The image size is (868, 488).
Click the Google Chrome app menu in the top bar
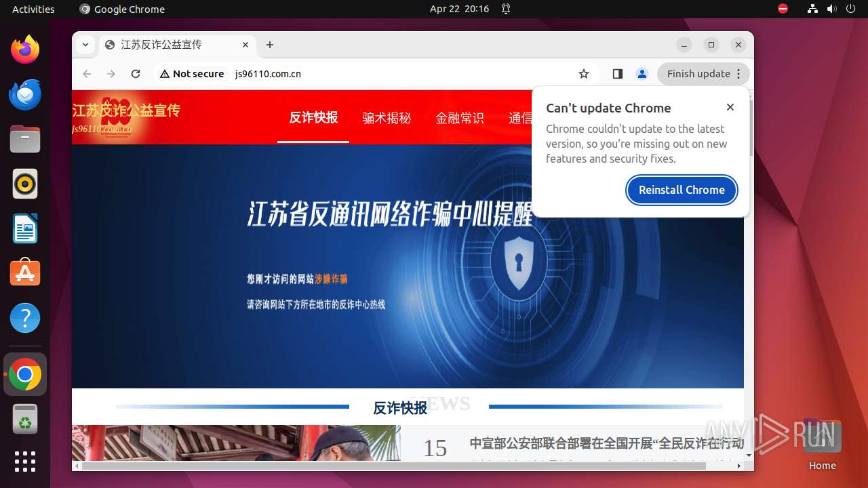[x=122, y=9]
